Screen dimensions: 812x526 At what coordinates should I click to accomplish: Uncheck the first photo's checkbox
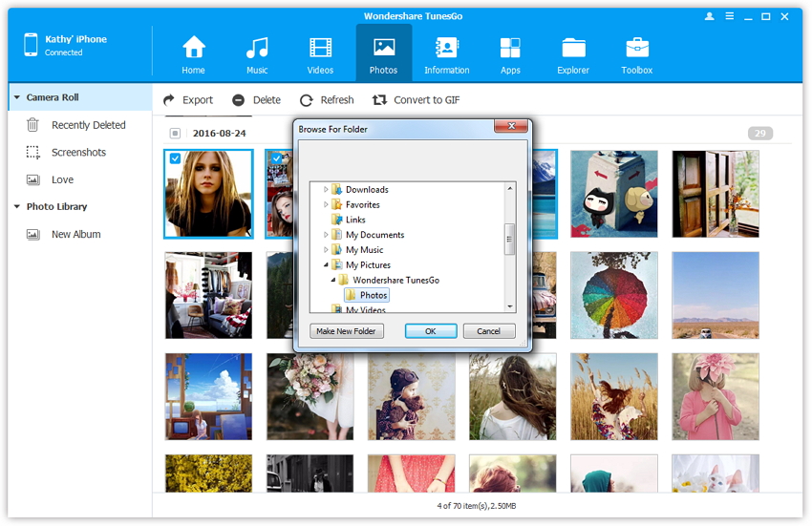click(175, 159)
